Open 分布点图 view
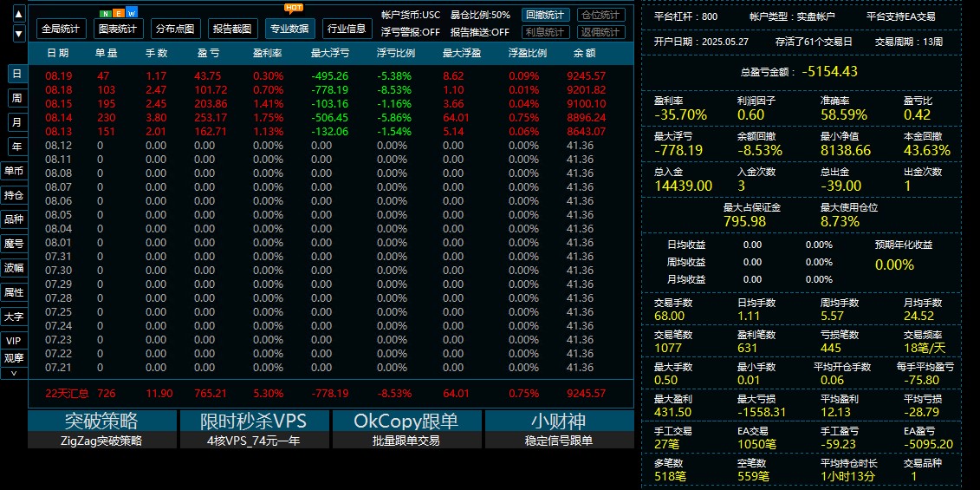 (175, 28)
